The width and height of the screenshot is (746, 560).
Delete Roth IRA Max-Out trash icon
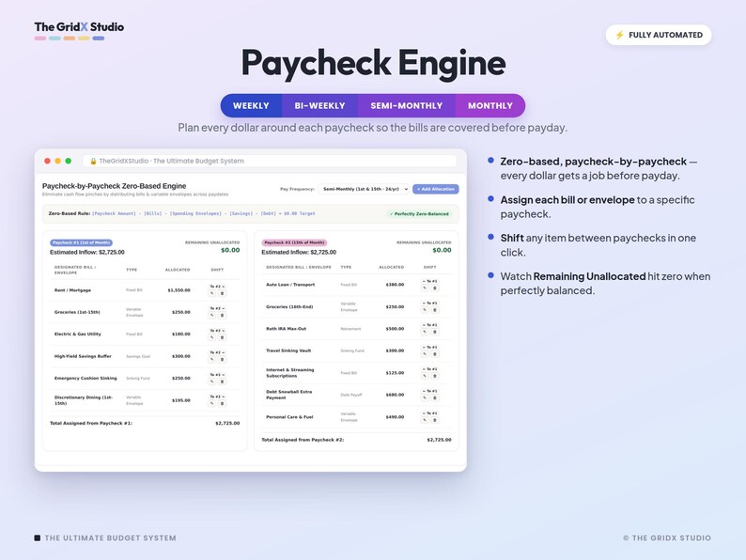click(434, 332)
